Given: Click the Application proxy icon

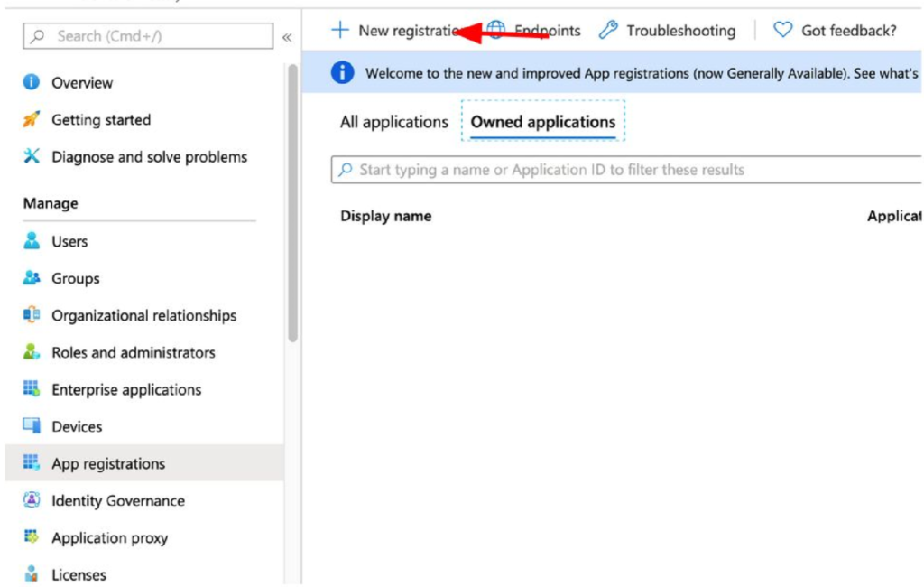Looking at the screenshot, I should click(32, 537).
